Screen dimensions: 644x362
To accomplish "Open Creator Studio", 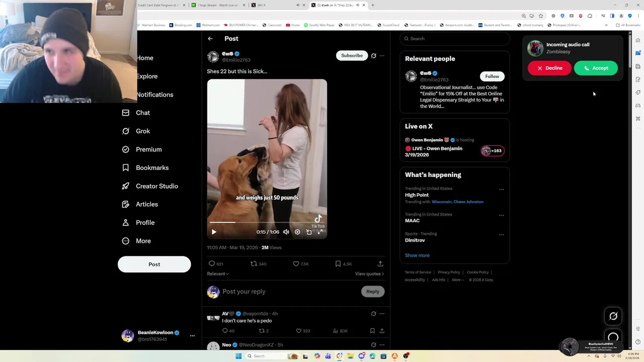I will [149, 186].
